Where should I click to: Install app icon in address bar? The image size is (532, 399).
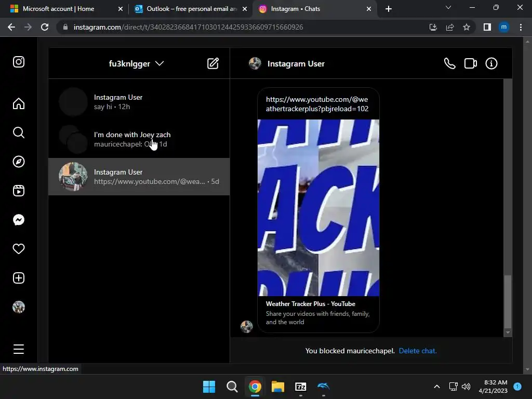click(433, 27)
